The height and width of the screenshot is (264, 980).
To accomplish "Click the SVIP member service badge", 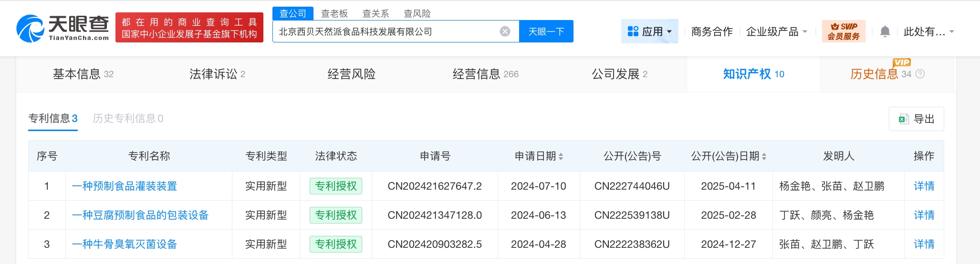I will (x=843, y=31).
